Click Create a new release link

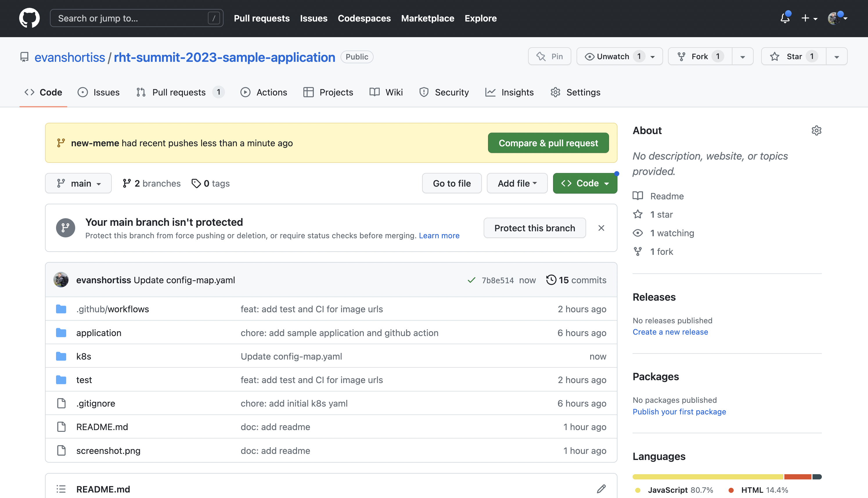point(671,332)
